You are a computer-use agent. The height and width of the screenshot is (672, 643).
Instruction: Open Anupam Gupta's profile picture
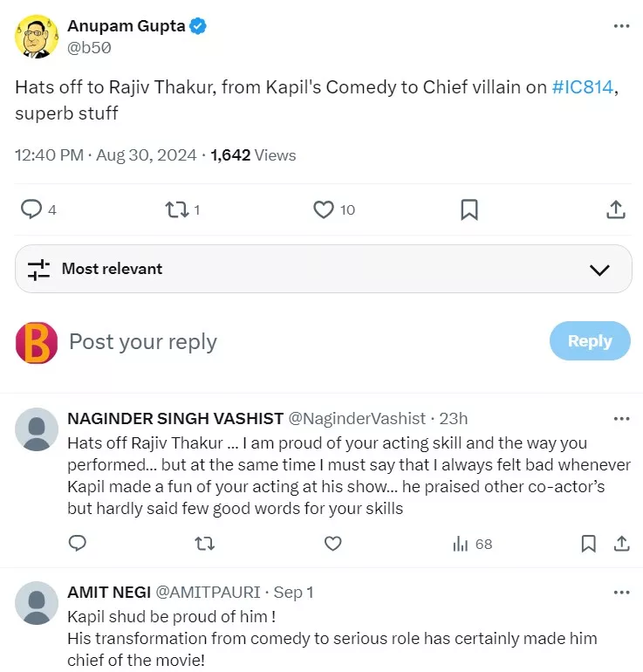[x=37, y=37]
